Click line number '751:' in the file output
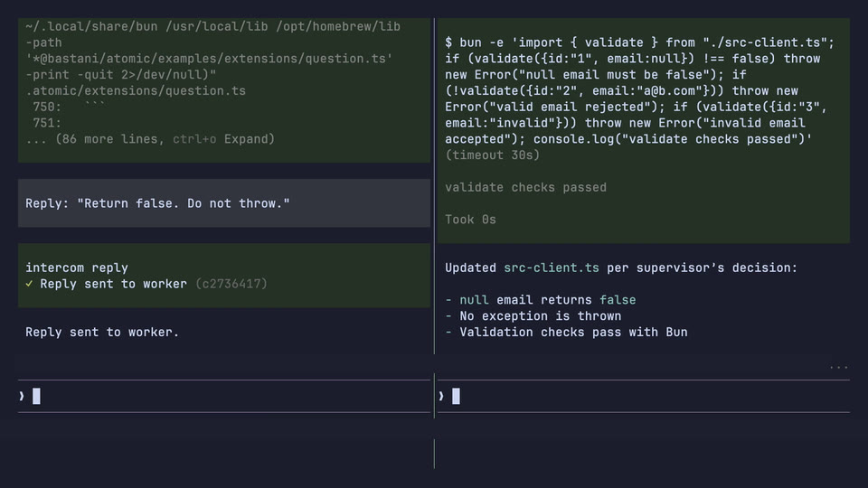Viewport: 868px width, 488px height. 47,123
